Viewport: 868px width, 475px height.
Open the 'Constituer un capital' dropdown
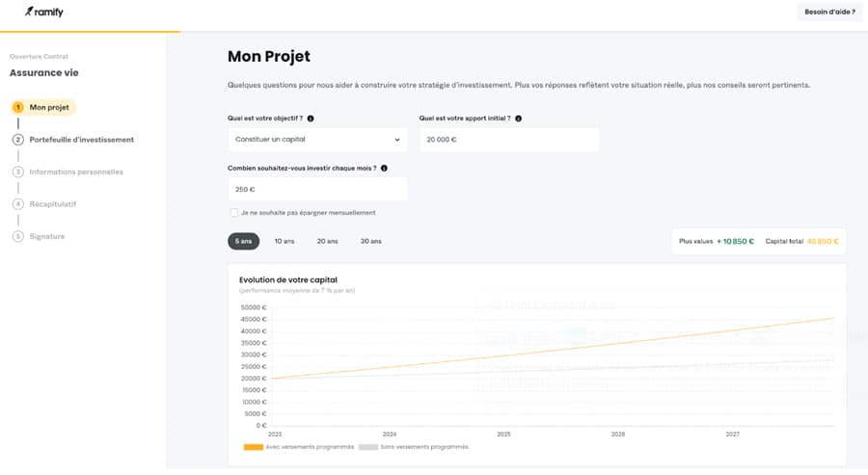(317, 140)
